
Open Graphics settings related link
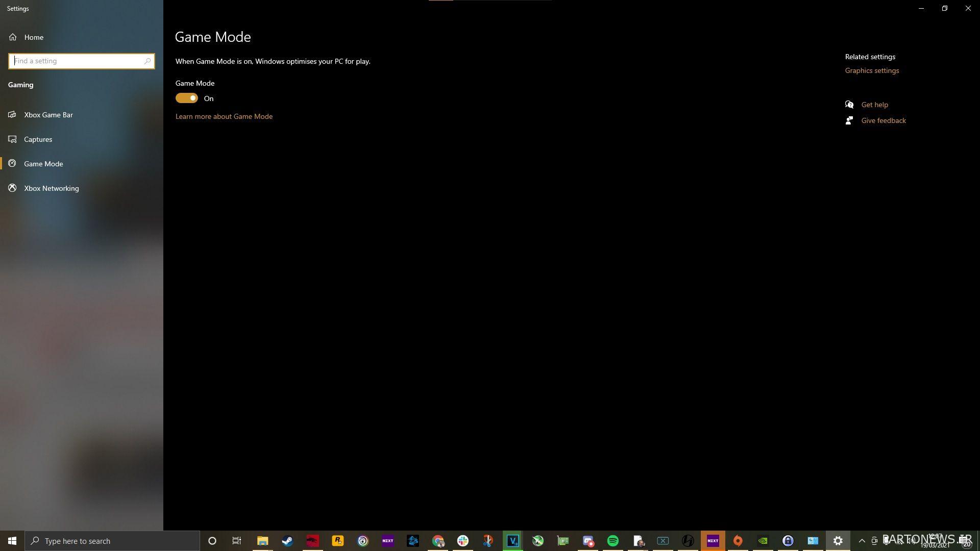coord(872,70)
